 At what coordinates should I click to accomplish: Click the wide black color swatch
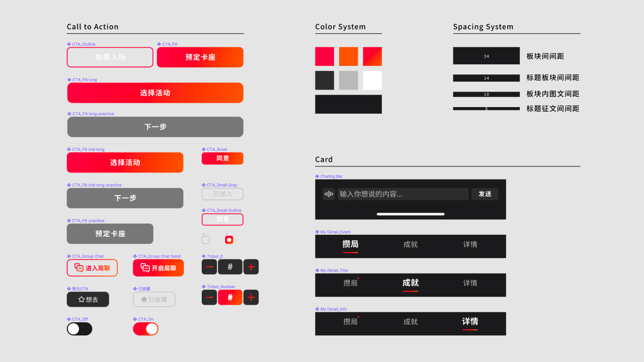349,104
